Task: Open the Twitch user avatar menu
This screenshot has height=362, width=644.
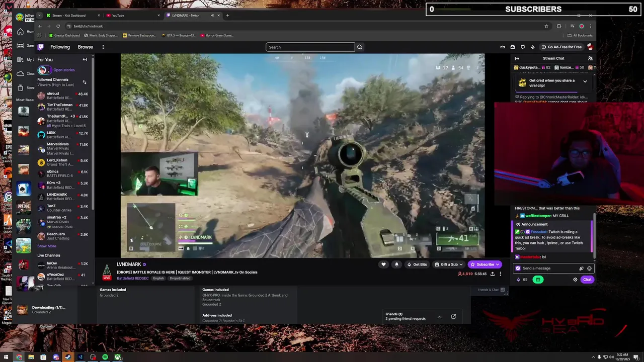Action: click(590, 47)
